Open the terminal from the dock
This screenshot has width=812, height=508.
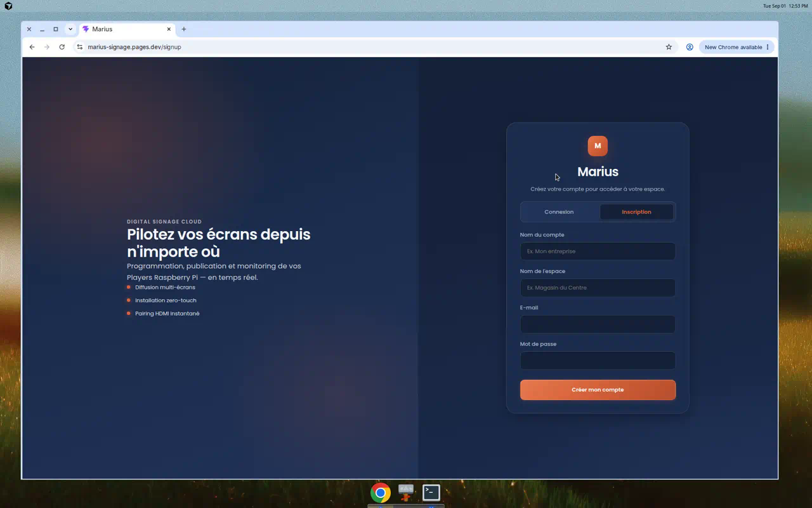click(x=431, y=492)
